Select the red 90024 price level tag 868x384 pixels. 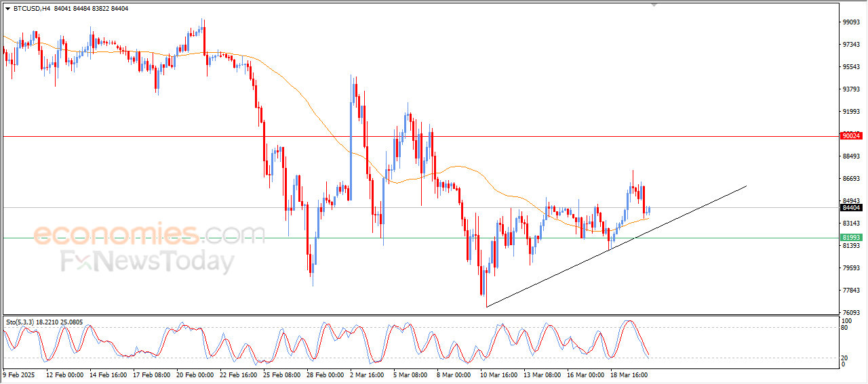click(851, 136)
